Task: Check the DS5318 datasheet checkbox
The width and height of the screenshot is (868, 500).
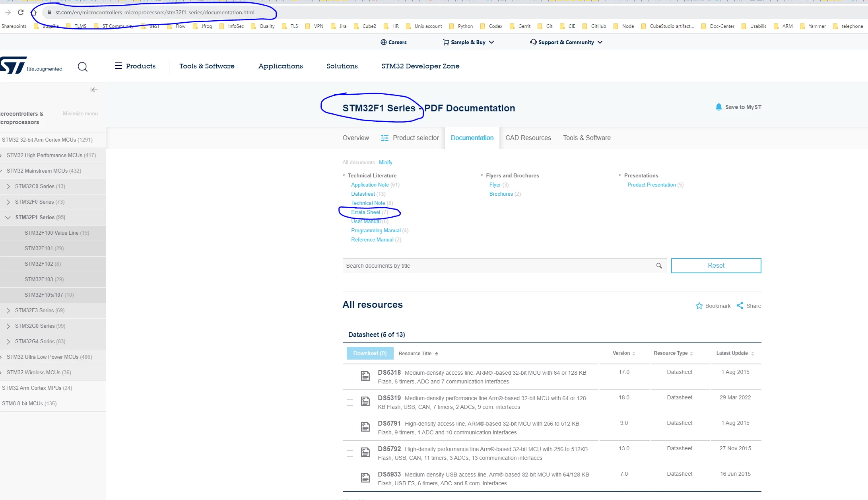Action: pyautogui.click(x=350, y=377)
